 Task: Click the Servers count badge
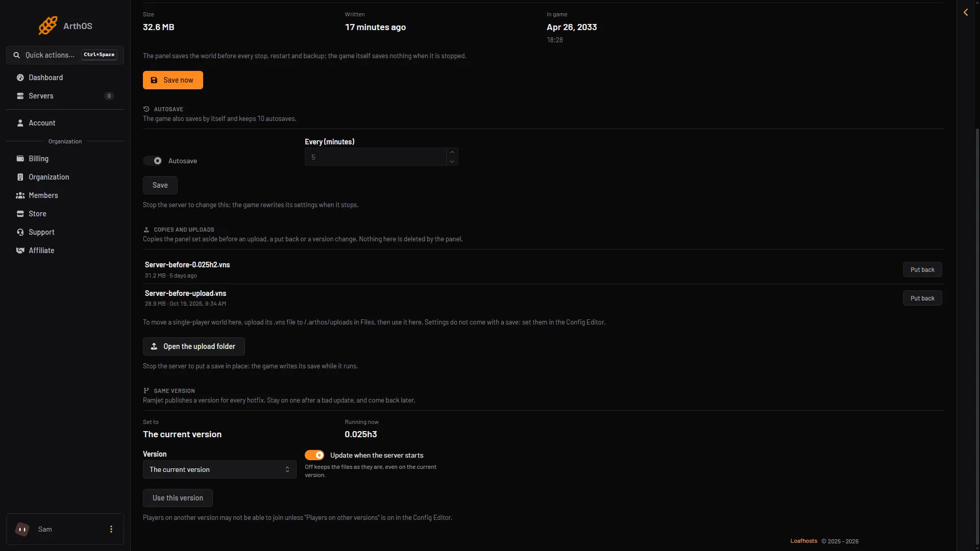tap(109, 96)
